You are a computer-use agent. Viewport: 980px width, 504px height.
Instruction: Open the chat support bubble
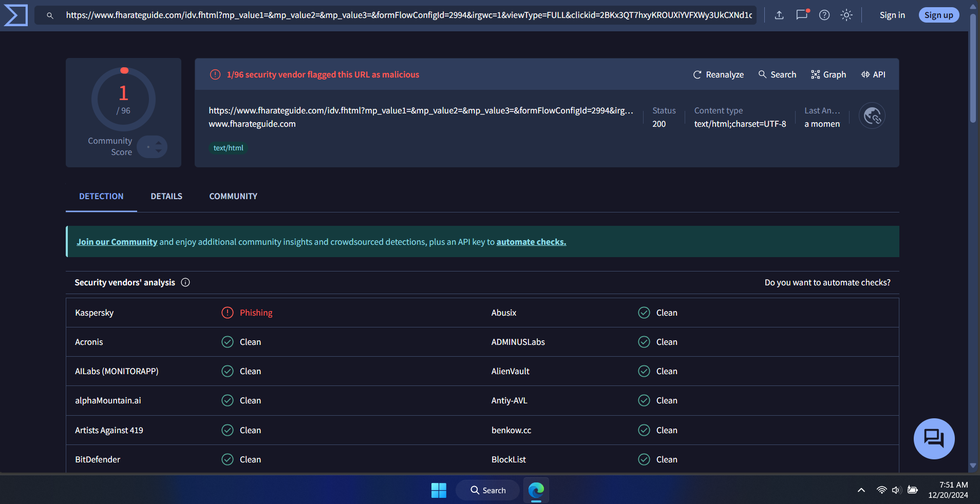(934, 439)
